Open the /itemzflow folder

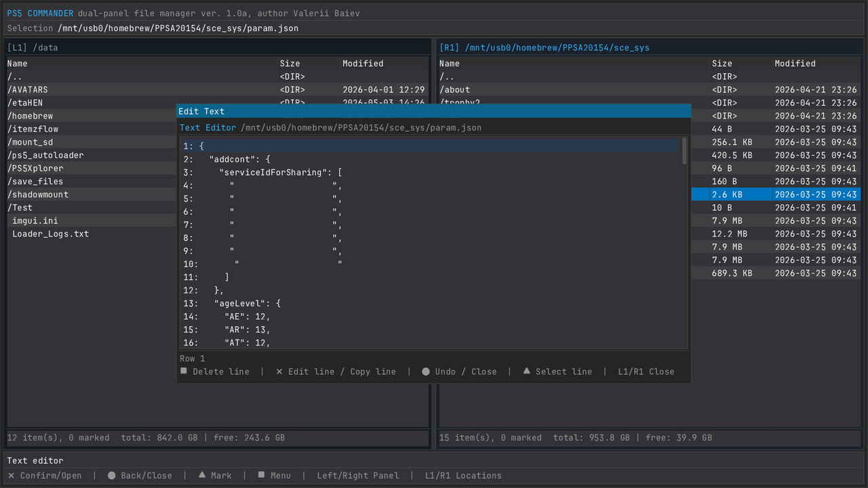click(92, 129)
